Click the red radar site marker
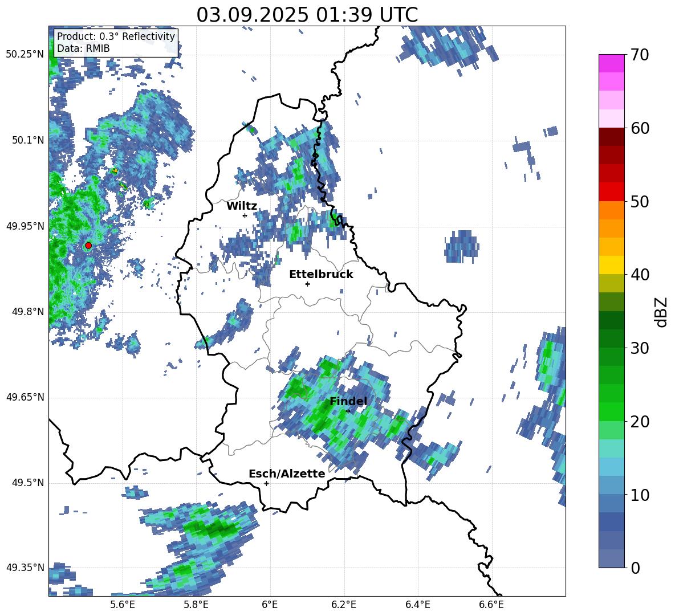The height and width of the screenshot is (616, 675). [x=88, y=246]
